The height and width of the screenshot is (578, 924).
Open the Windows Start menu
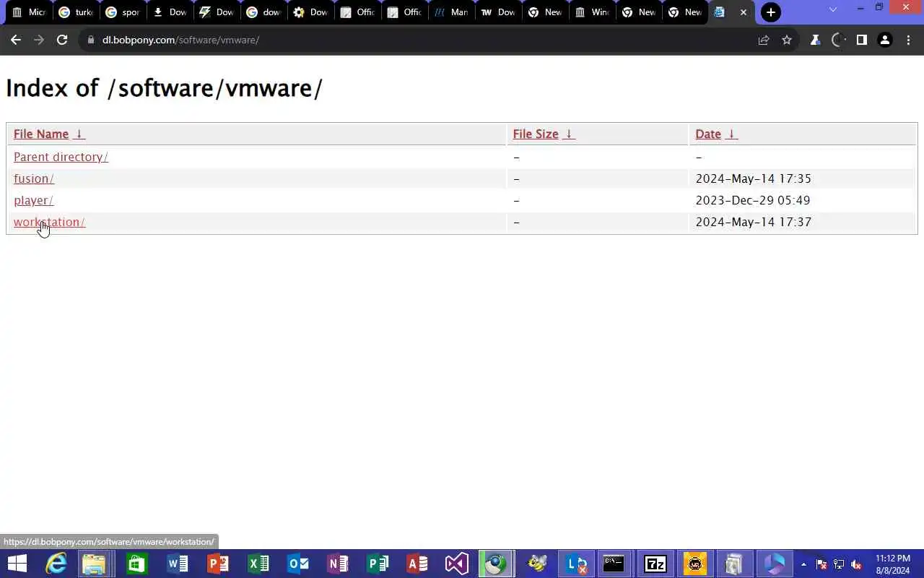[16, 564]
